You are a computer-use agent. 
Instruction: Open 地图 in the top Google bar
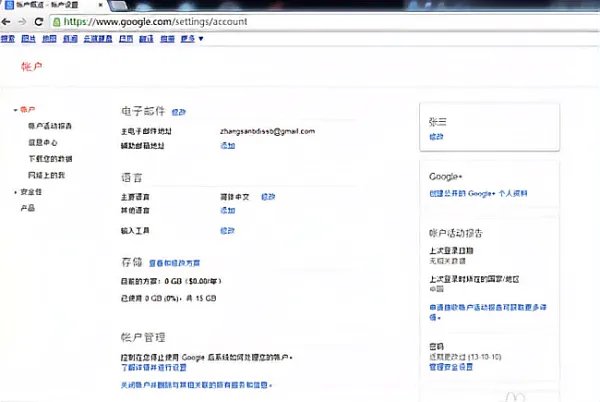(49, 39)
